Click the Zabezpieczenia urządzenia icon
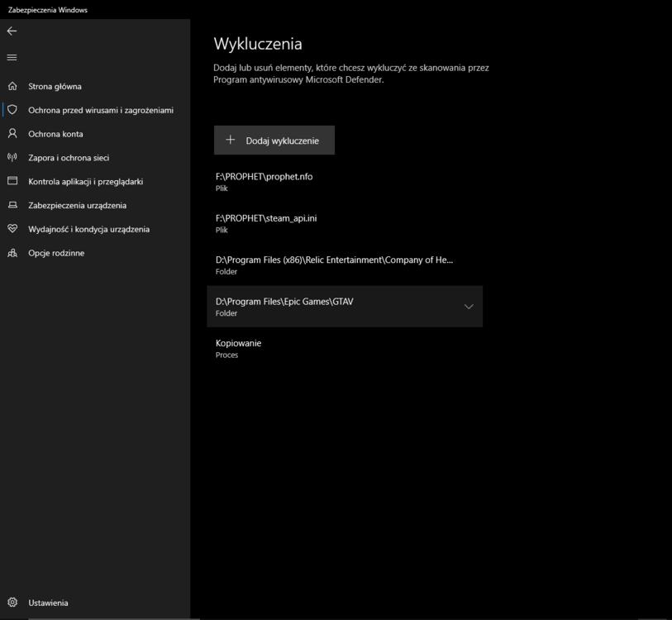The height and width of the screenshot is (620, 672). pyautogui.click(x=12, y=205)
